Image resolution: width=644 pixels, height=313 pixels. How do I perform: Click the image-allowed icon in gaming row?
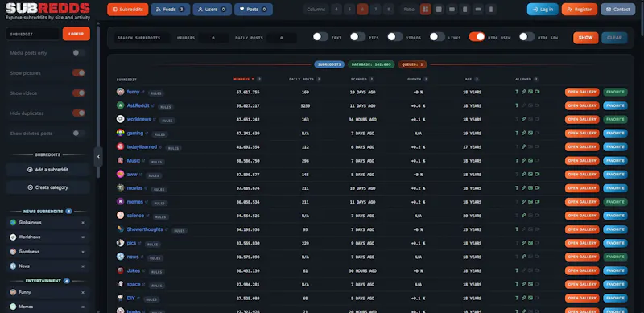[x=530, y=133]
